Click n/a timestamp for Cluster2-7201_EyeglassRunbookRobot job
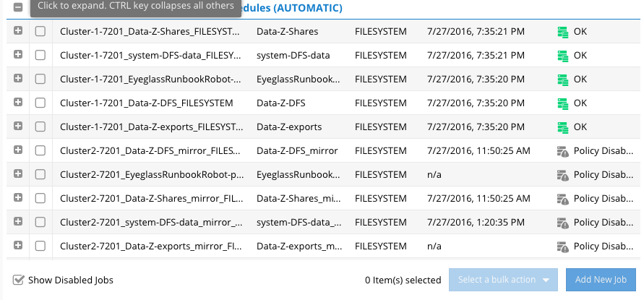Screen dimensions: 644x300 coord(434,175)
